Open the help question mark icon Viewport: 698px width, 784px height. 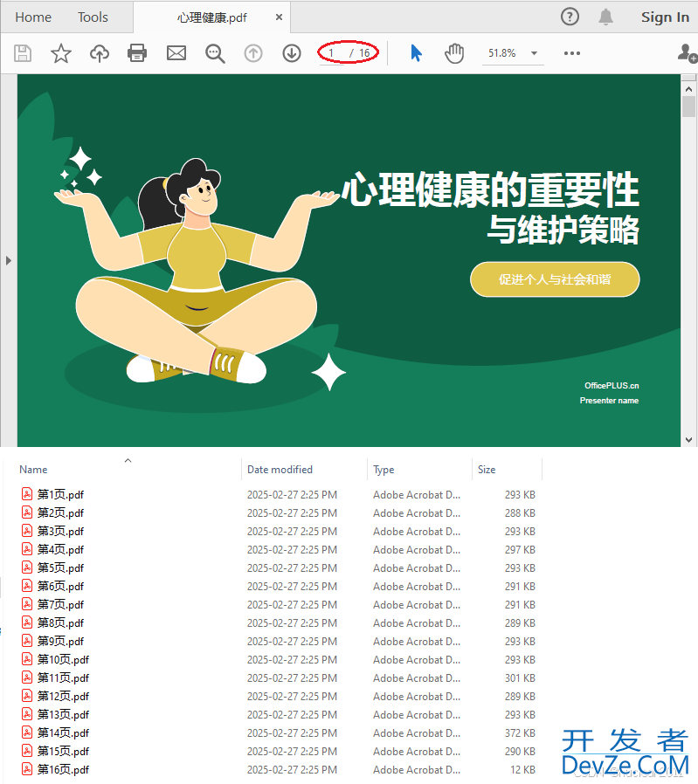570,17
